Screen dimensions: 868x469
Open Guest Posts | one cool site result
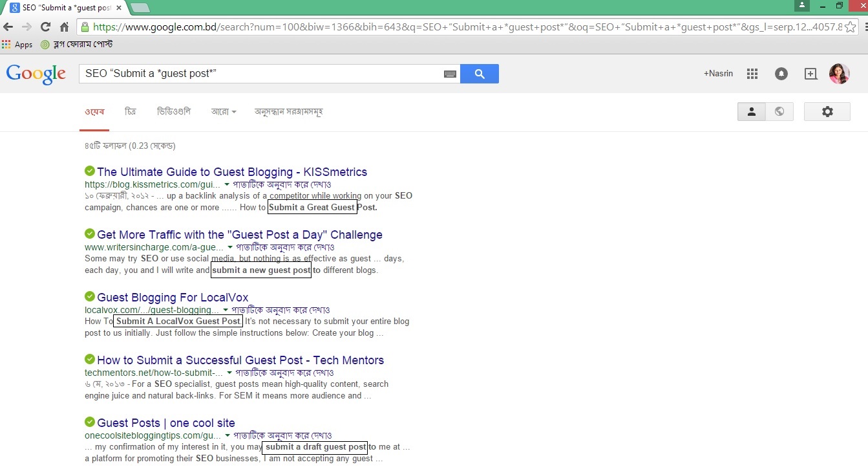166,423
